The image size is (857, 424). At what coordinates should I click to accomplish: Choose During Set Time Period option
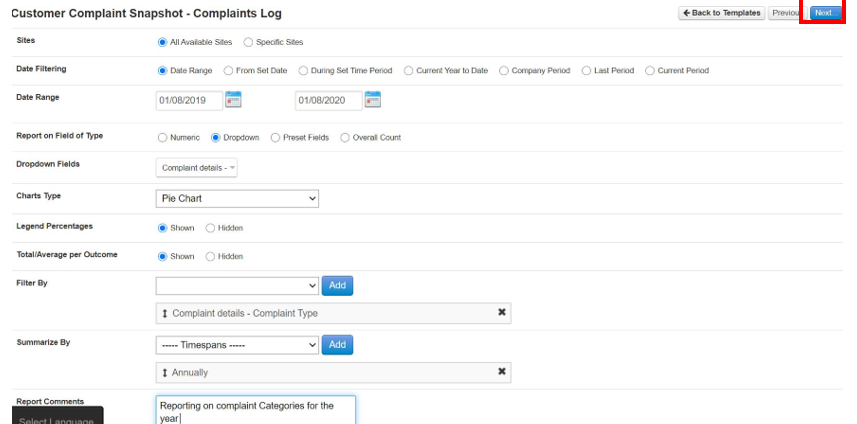(303, 70)
